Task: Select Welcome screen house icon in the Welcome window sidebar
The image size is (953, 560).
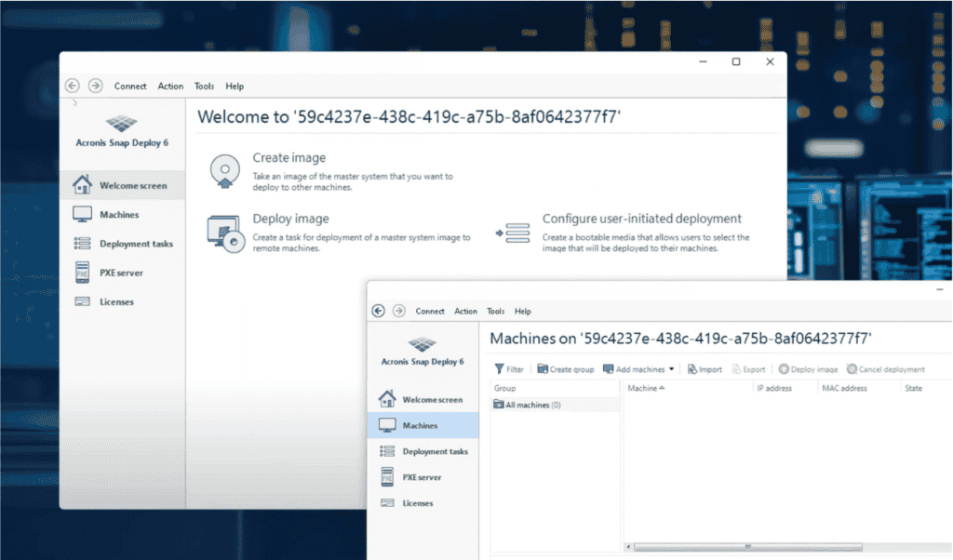Action: [82, 184]
